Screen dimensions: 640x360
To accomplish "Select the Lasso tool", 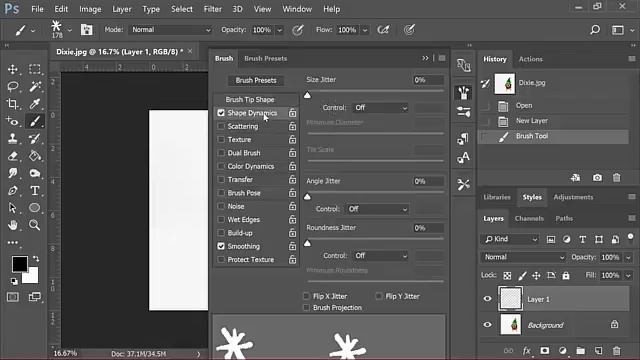I will pyautogui.click(x=13, y=87).
